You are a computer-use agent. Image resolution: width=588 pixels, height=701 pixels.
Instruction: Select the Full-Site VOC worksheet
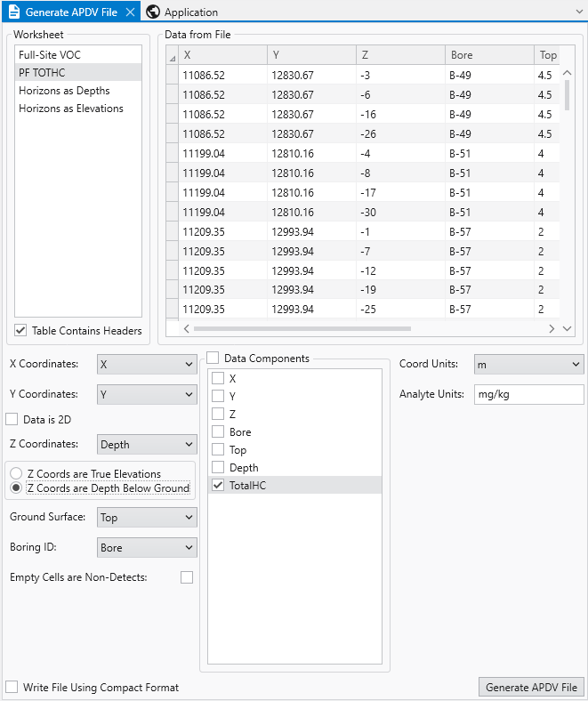click(50, 55)
